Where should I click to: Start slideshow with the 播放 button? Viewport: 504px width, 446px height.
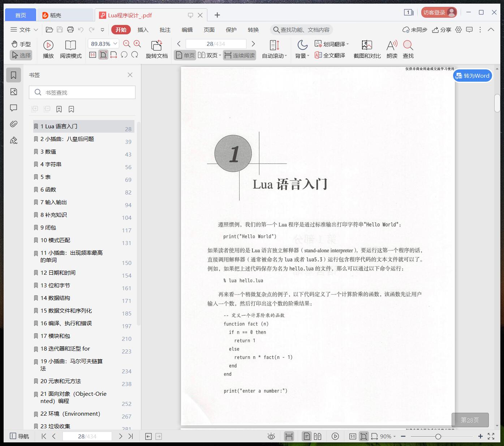click(x=48, y=50)
